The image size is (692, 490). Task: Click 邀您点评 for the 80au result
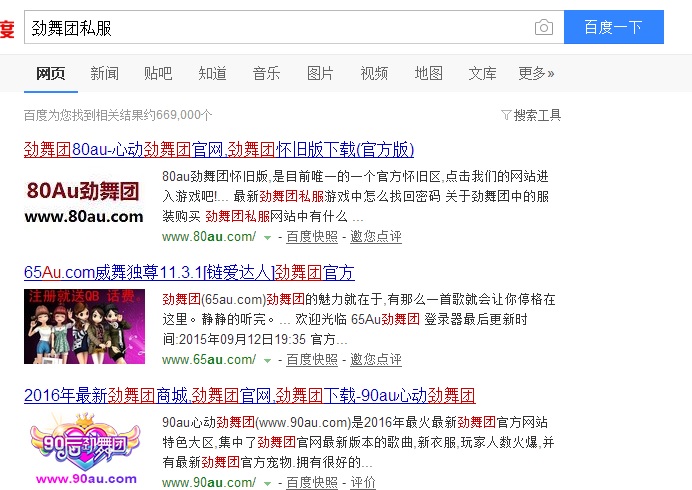point(376,237)
